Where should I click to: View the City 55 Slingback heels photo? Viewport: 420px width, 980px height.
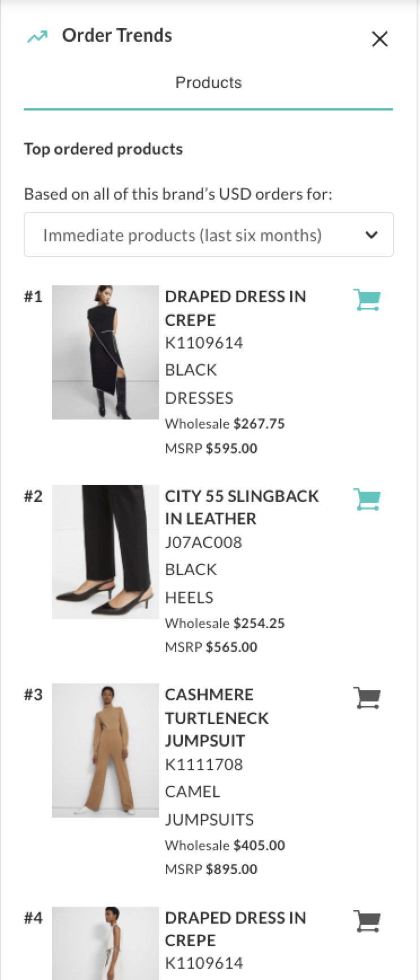coord(106,552)
